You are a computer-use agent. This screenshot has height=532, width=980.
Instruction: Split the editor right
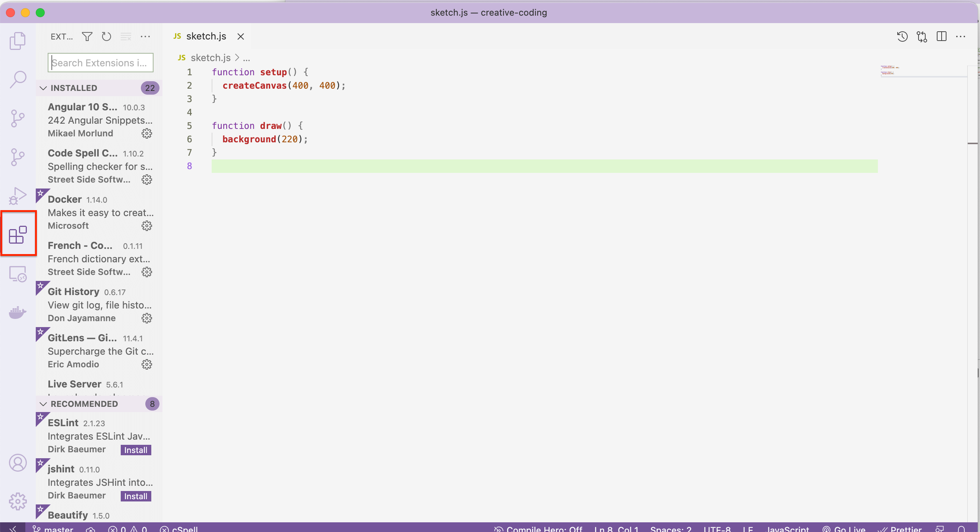(941, 37)
